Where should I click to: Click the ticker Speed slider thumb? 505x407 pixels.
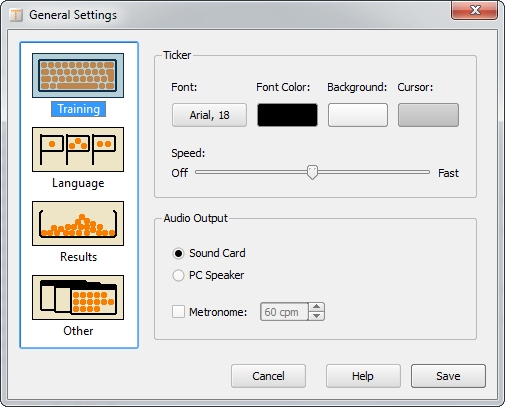[x=312, y=172]
